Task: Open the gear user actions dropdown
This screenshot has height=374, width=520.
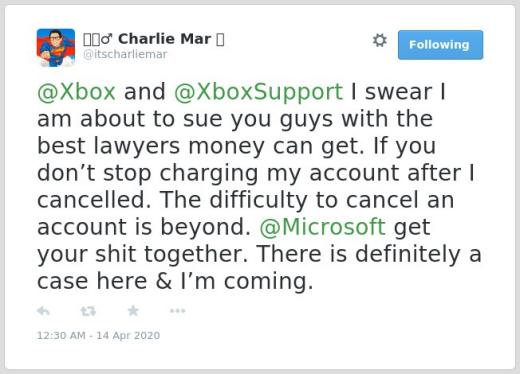Action: [x=380, y=40]
